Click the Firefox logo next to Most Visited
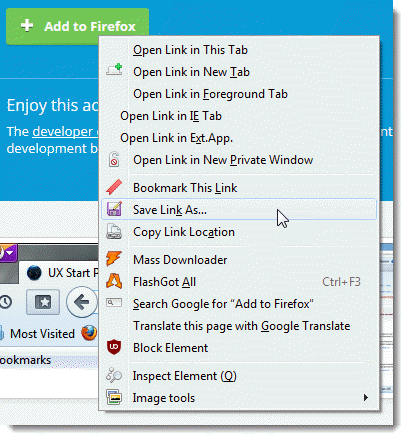 (89, 333)
